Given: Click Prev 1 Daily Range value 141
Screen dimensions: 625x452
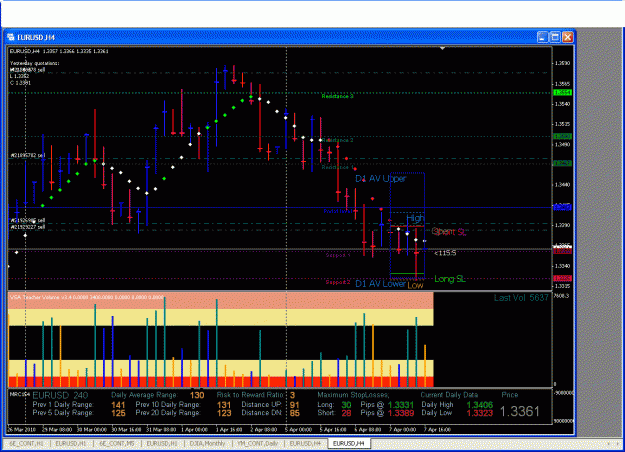Looking at the screenshot, I should coord(118,405).
